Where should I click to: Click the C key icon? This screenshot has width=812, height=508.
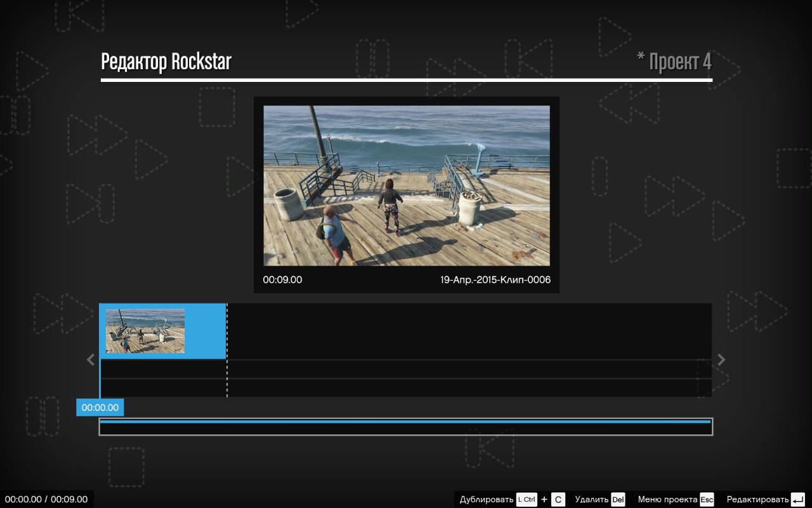point(558,500)
